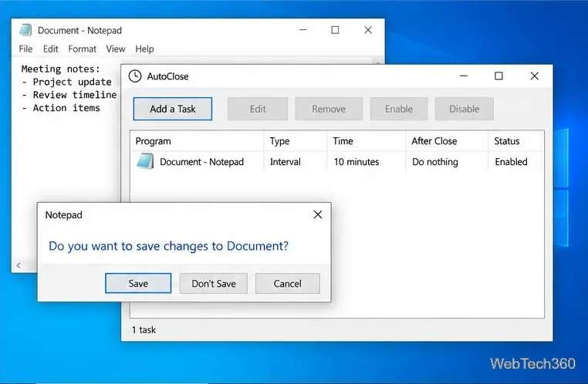
Task: Close the AutoClose window
Action: [x=535, y=76]
